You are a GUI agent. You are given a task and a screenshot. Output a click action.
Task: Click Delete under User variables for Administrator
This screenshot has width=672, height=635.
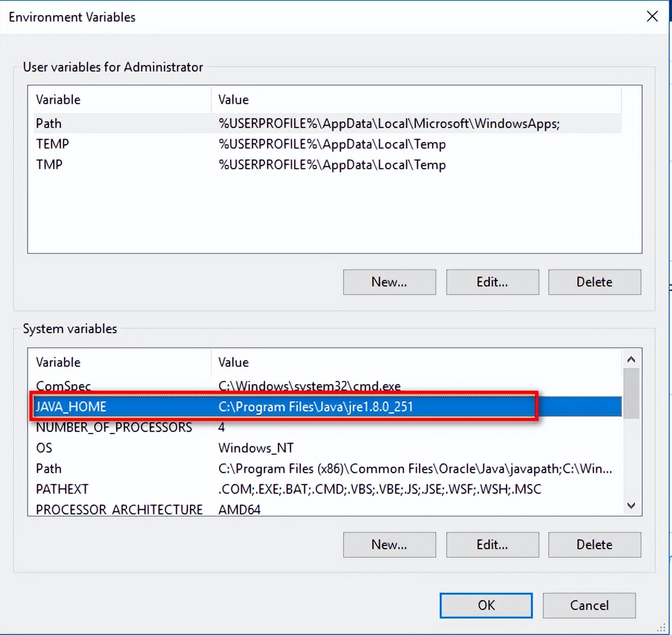[594, 282]
